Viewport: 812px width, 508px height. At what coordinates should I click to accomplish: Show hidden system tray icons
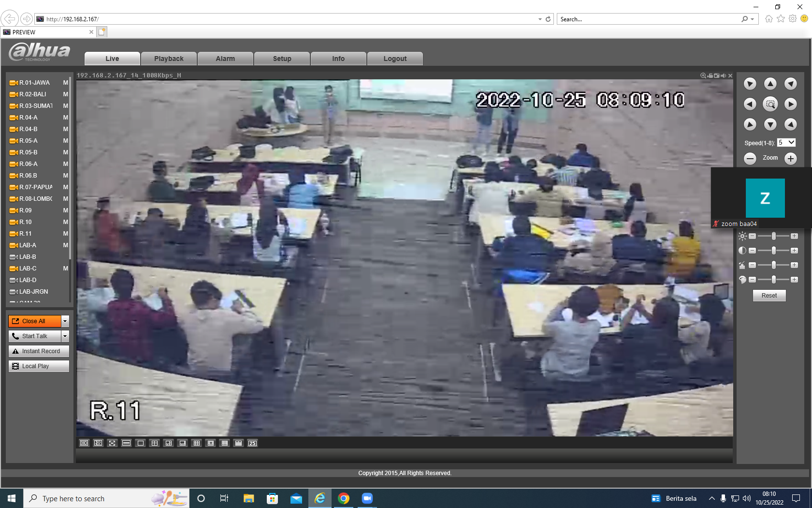tap(711, 498)
